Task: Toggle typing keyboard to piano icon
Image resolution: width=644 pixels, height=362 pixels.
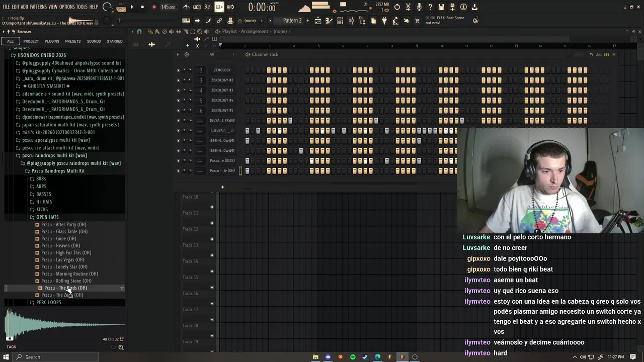Action: tap(186, 21)
